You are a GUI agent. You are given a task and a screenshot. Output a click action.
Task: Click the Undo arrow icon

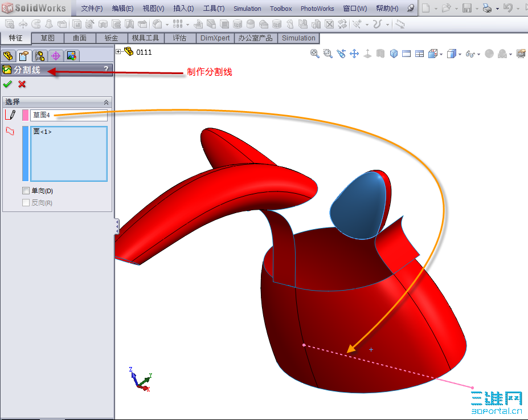point(508,8)
